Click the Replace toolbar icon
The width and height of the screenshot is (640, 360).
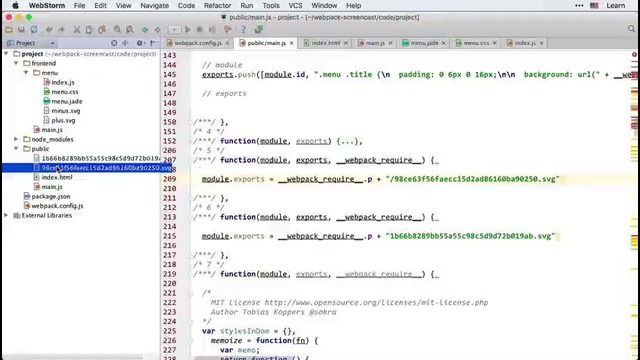coord(129,30)
